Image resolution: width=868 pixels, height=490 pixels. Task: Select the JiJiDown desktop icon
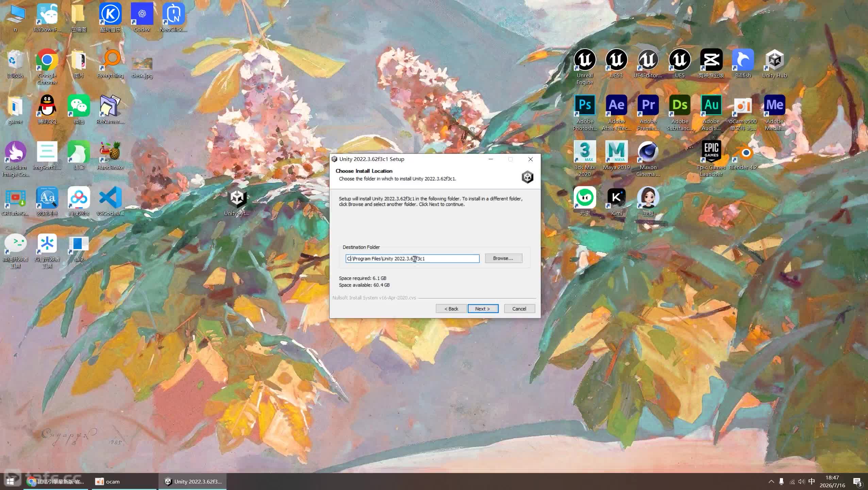pyautogui.click(x=47, y=18)
